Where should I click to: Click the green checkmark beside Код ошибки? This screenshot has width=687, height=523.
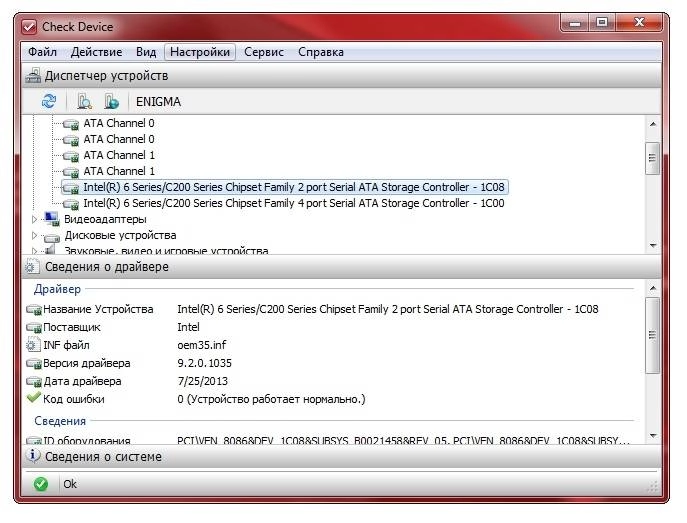[x=33, y=398]
